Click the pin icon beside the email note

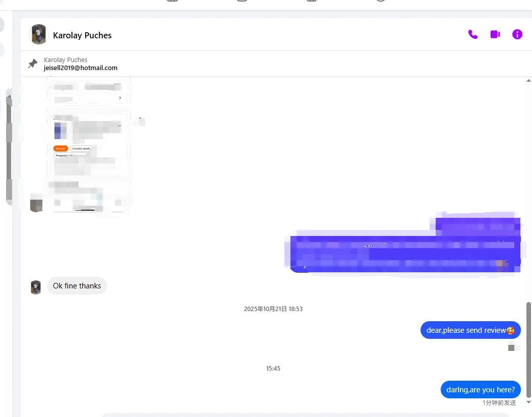33,64
